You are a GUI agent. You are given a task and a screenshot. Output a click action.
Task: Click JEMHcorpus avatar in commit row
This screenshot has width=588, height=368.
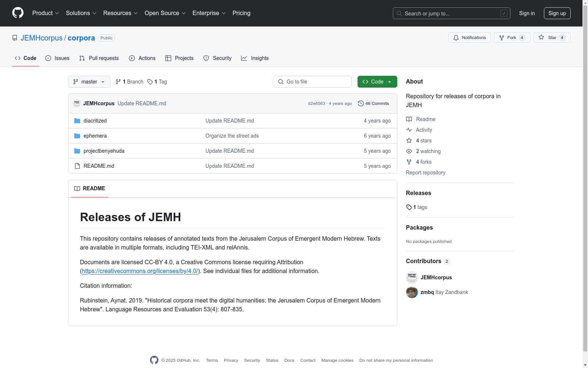point(77,103)
